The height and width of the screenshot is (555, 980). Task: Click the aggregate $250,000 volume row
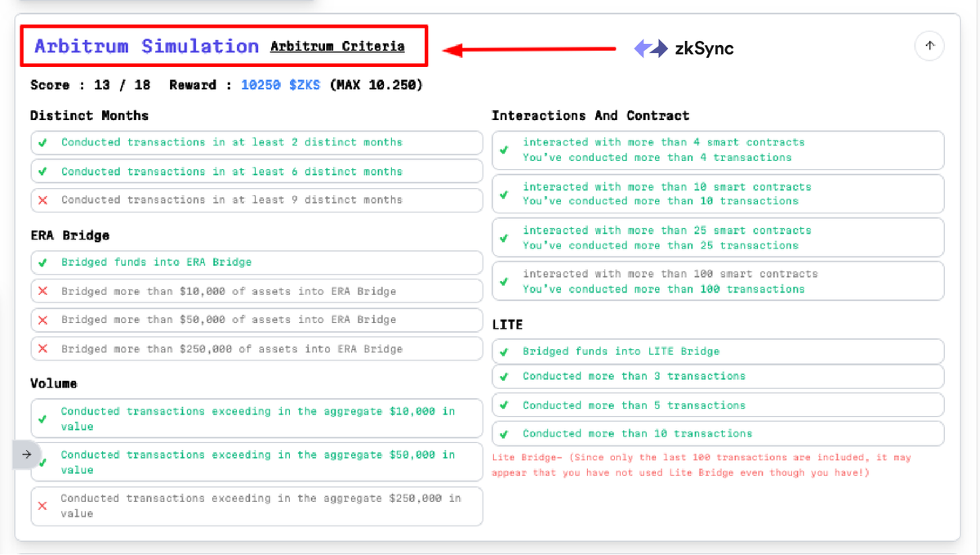pos(256,506)
